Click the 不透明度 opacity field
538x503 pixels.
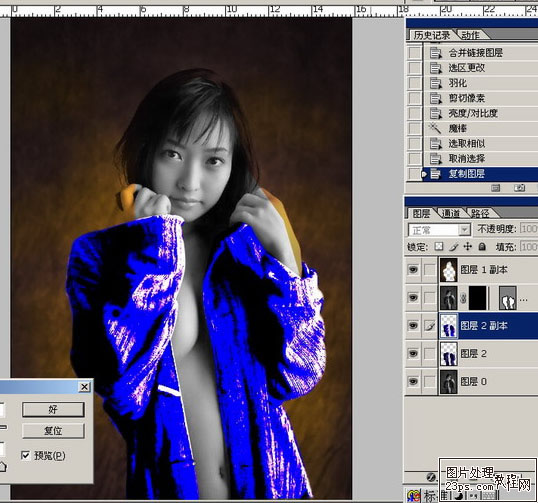click(x=529, y=229)
